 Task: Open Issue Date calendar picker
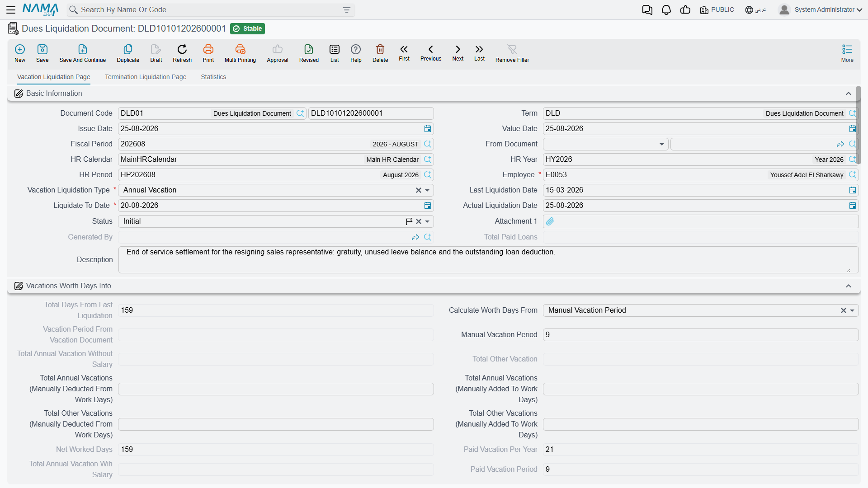pos(428,129)
